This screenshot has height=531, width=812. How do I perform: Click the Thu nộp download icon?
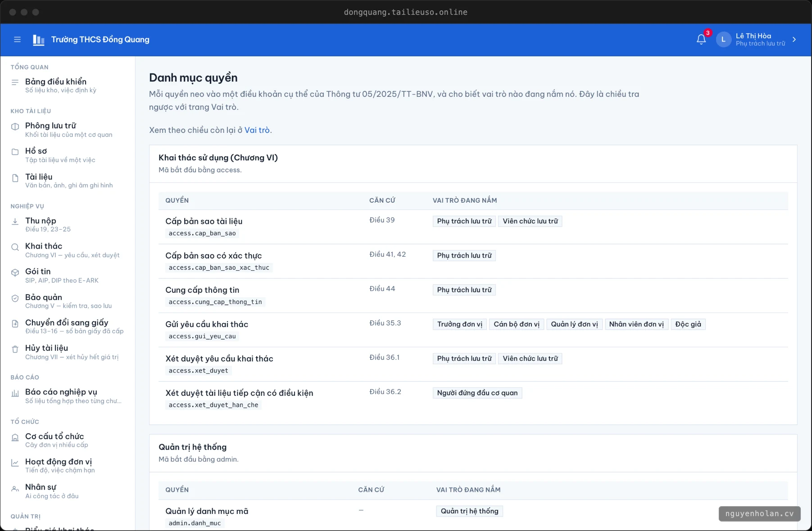15,221
